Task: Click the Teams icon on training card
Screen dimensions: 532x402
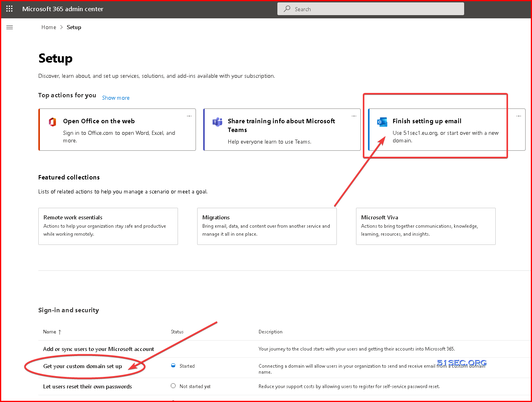Action: [217, 122]
